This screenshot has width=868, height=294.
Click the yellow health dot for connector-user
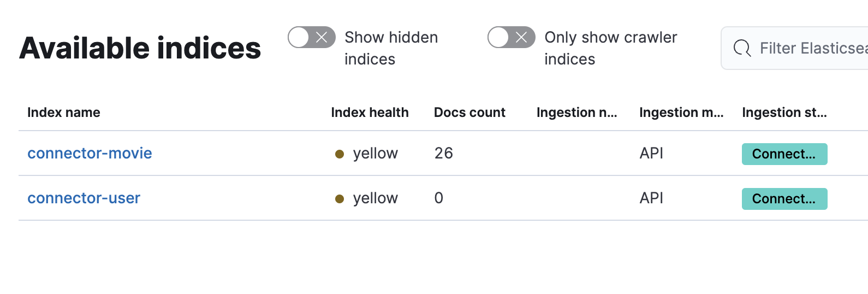(x=340, y=199)
